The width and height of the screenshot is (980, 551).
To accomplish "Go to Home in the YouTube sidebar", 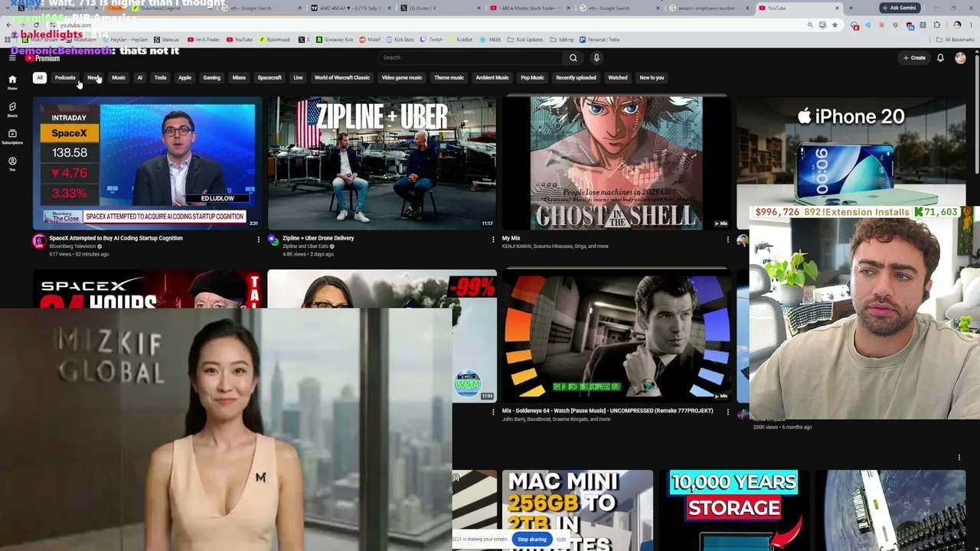I will (12, 82).
